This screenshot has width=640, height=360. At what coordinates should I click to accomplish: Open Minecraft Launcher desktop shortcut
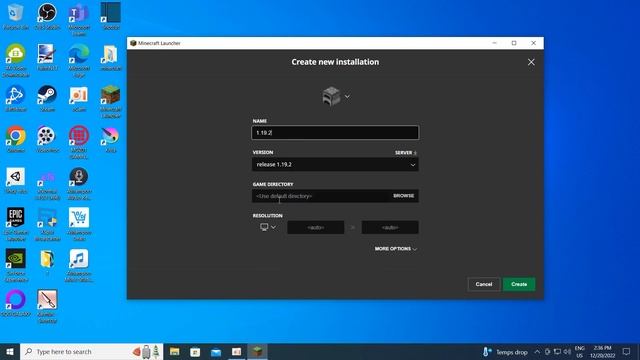[x=111, y=101]
